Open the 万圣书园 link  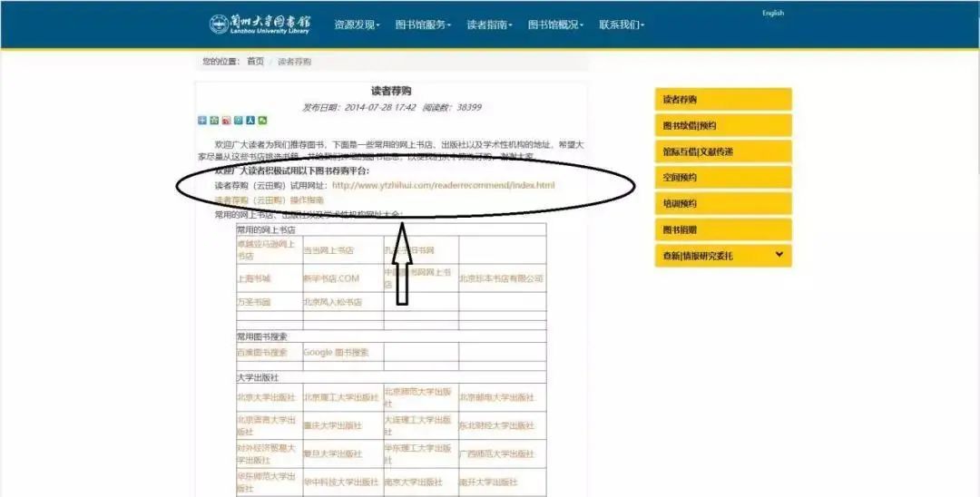(x=254, y=302)
